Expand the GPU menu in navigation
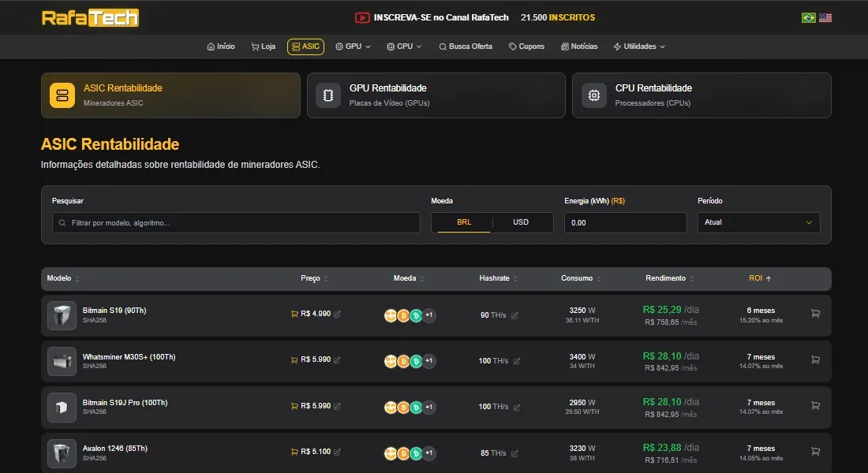Image resolution: width=868 pixels, height=473 pixels. 353,47
